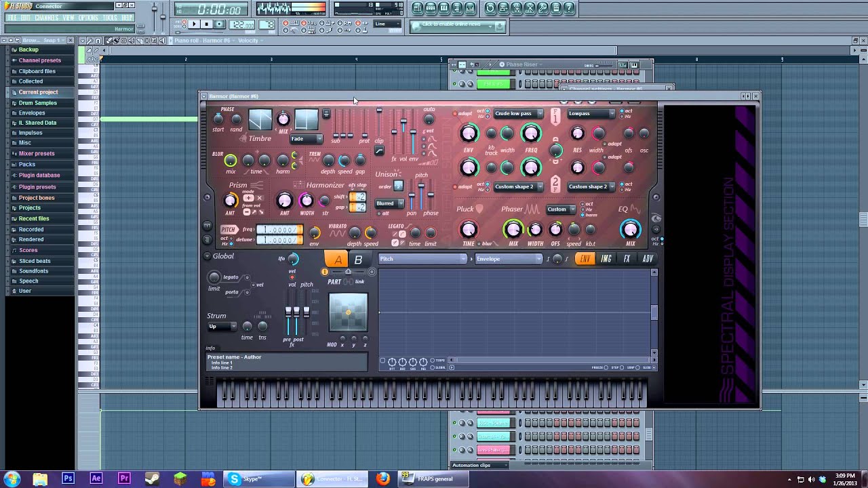Open the TOOLS menu
The height and width of the screenshot is (488, 868).
coord(110,18)
